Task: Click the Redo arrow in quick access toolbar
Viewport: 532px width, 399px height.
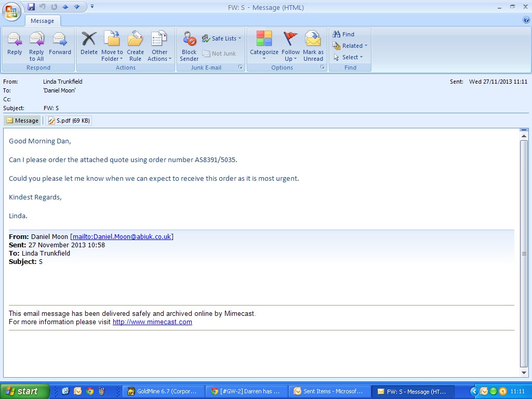Action: 54,6
